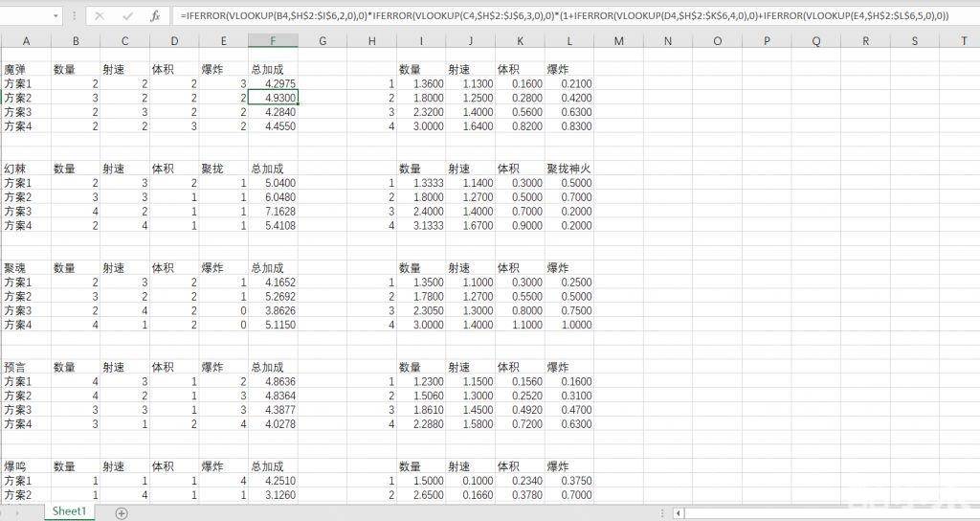Select column H header
This screenshot has height=521, width=980.
(x=371, y=41)
